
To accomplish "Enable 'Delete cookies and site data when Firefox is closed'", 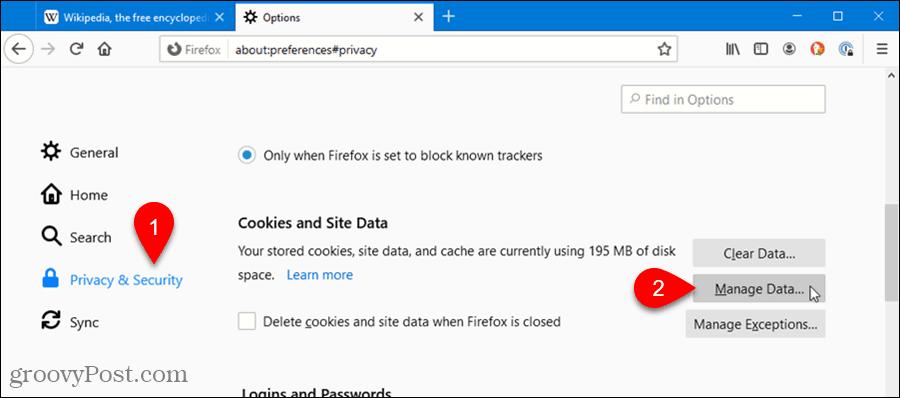I will click(247, 322).
